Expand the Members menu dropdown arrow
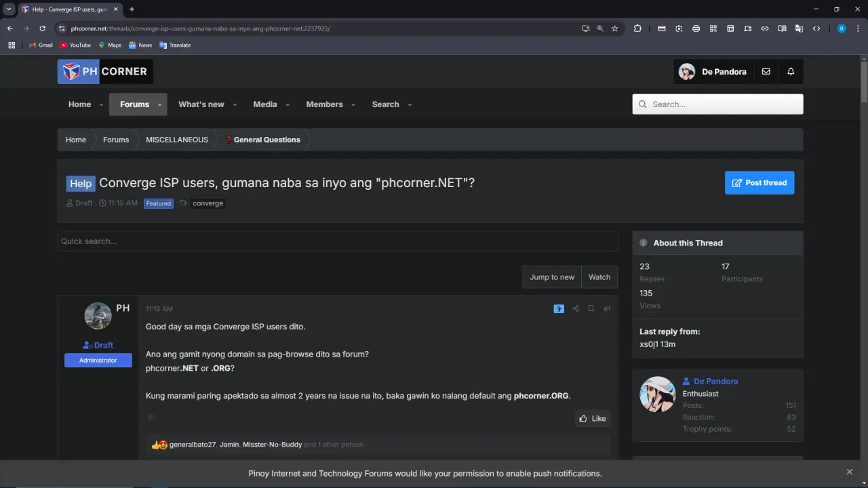 (x=353, y=105)
